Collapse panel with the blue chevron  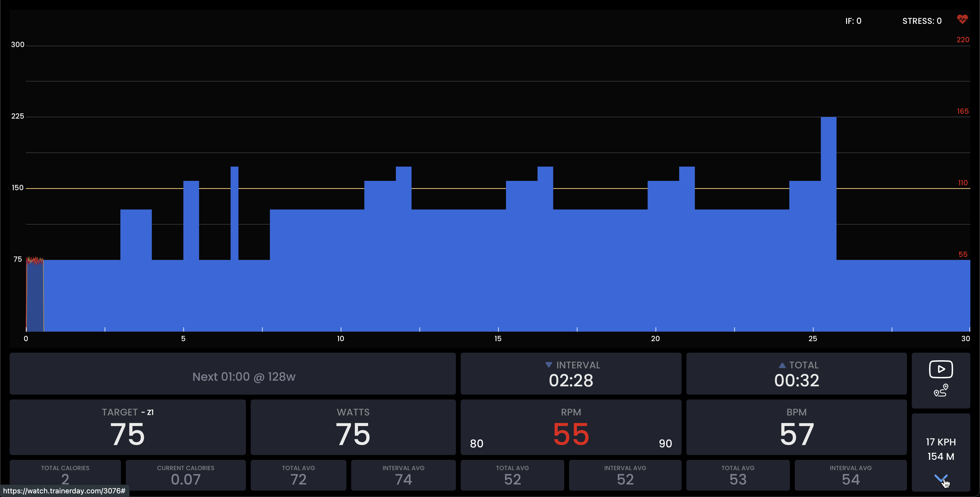click(x=941, y=478)
